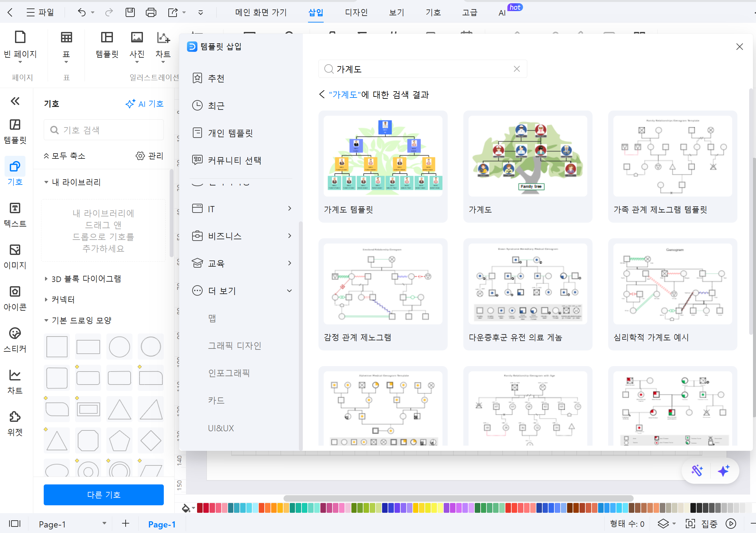Click the print icon

[151, 12]
